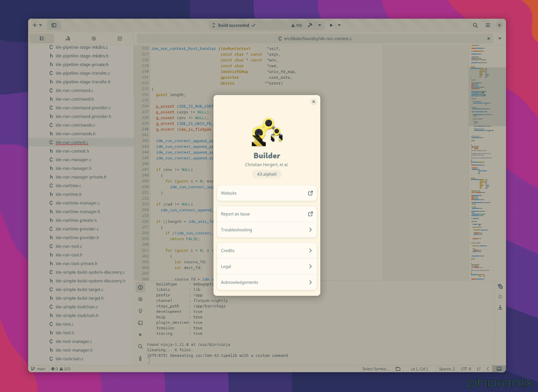Close the About Builder dialog
538x392 pixels.
point(313,102)
